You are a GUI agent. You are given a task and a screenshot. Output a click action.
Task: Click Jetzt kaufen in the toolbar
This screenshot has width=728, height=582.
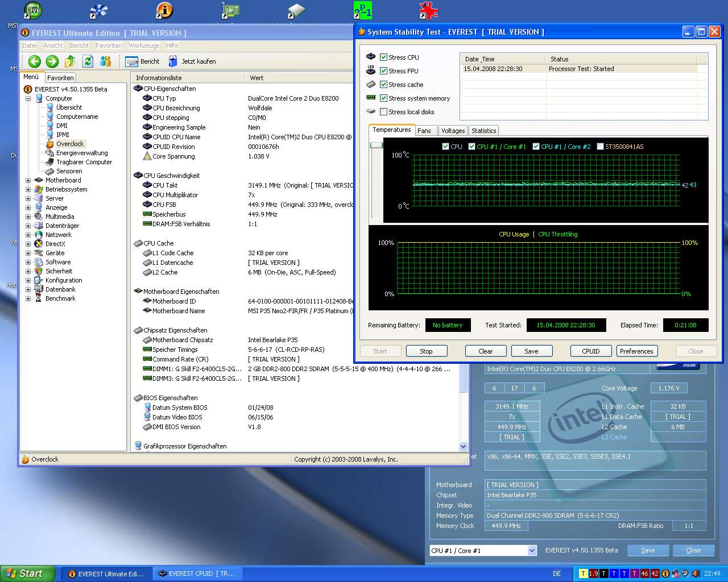tap(192, 61)
